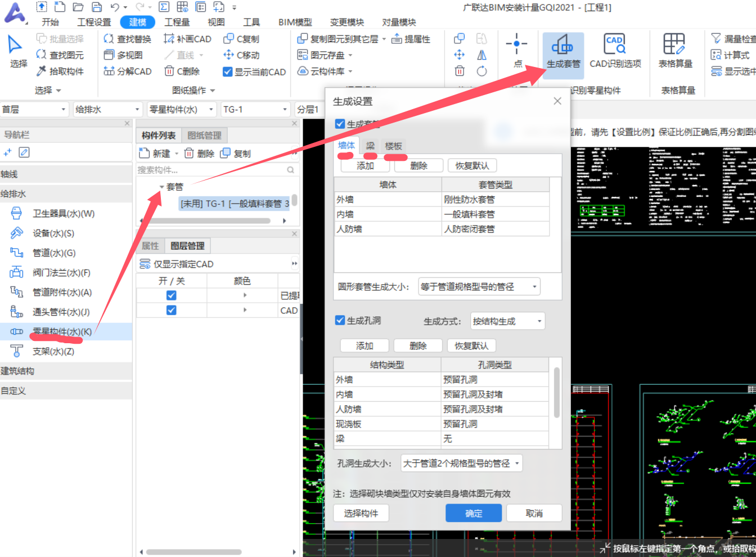Open the BIM模型 ribbon tab
Image resolution: width=756 pixels, height=557 pixels.
click(295, 22)
